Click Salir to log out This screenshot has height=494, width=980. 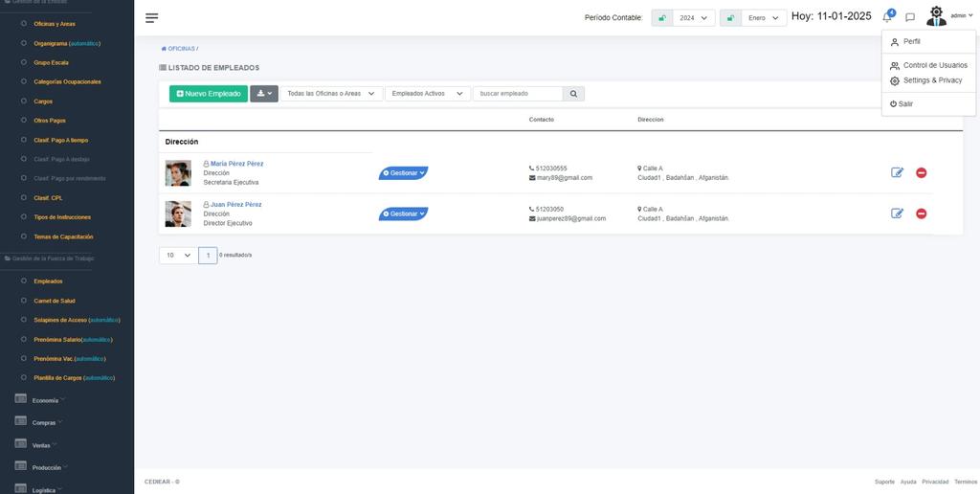pos(905,103)
